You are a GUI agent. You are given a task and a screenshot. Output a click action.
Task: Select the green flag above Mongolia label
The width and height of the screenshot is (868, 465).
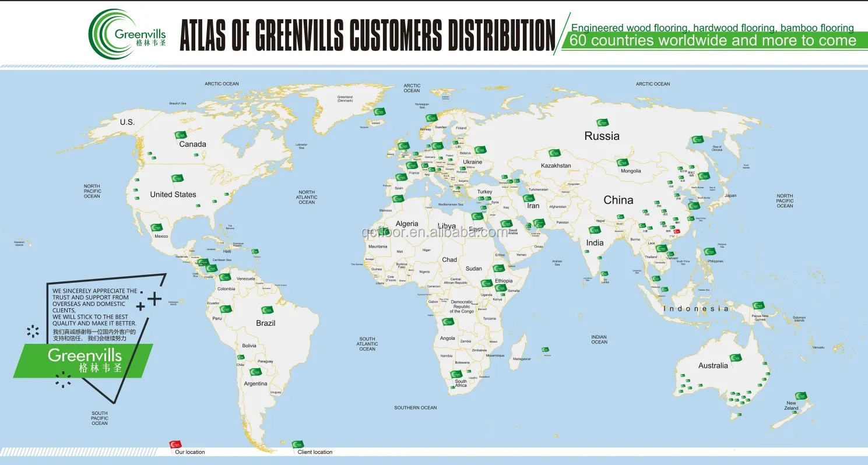click(x=623, y=163)
